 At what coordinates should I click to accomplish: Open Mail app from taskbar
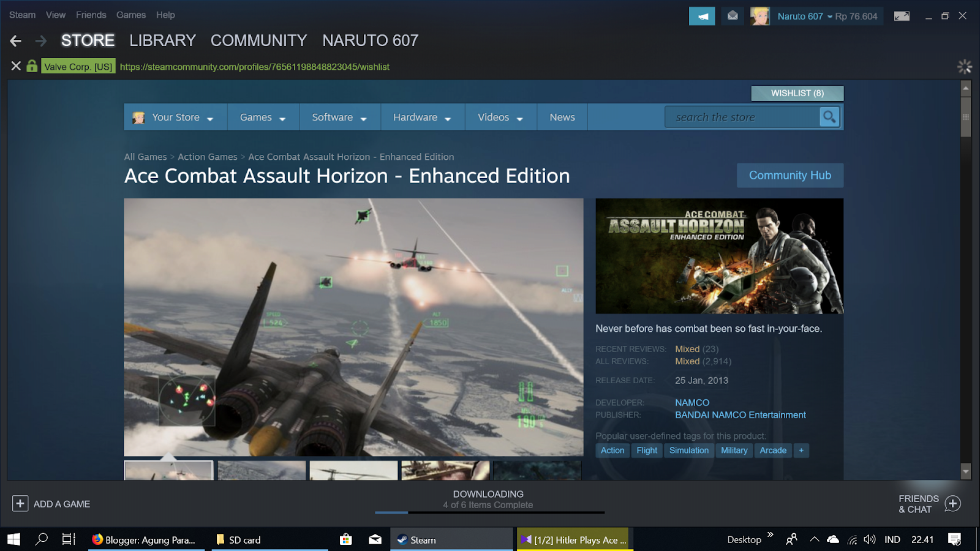click(x=375, y=539)
